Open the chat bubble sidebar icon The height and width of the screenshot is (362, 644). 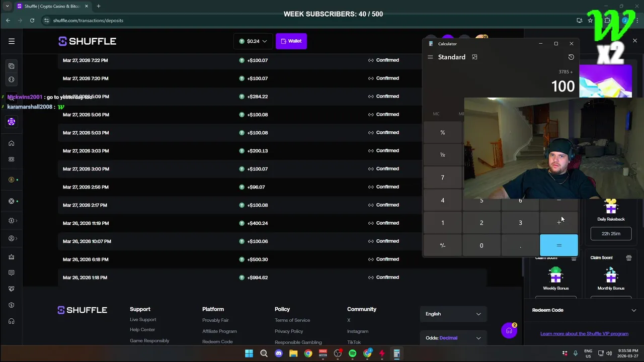tap(11, 273)
